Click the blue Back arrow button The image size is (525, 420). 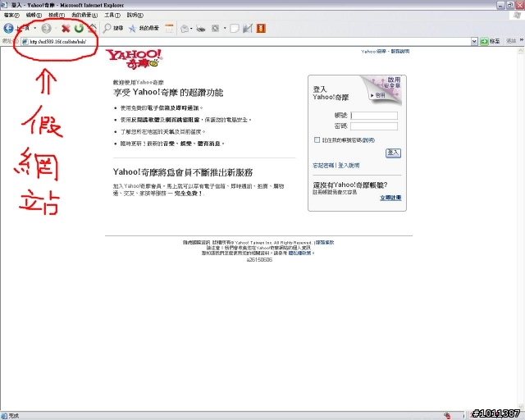pyautogui.click(x=9, y=29)
